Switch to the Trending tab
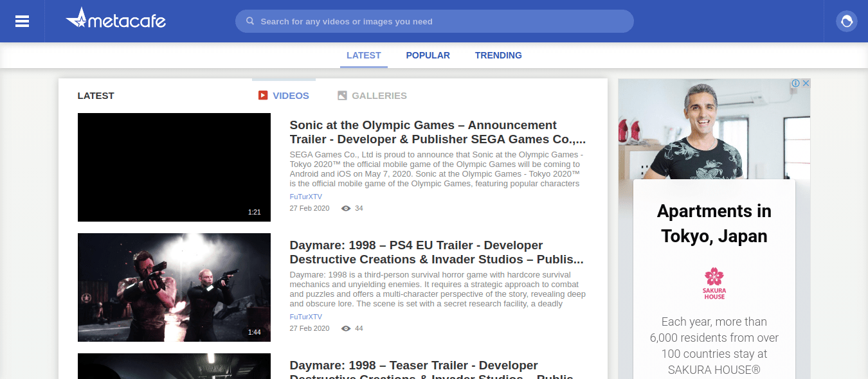Viewport: 868px width, 379px height. tap(498, 55)
